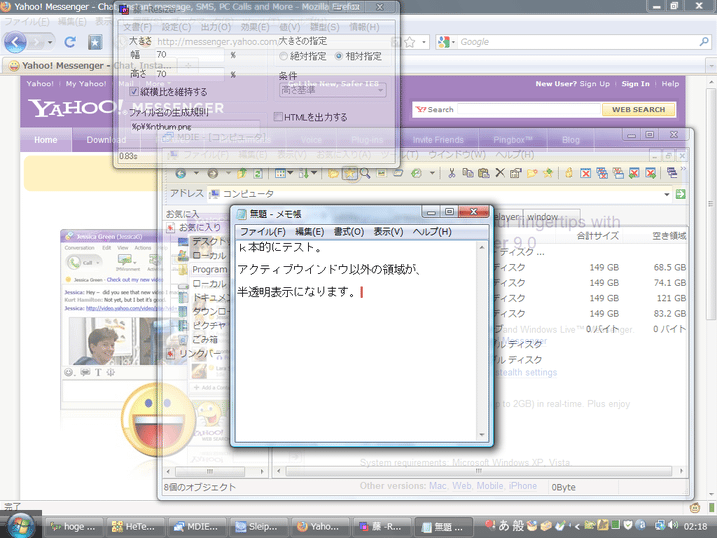Click the add-to-favorites star icon in MDIE
717x538 pixels.
(x=548, y=173)
